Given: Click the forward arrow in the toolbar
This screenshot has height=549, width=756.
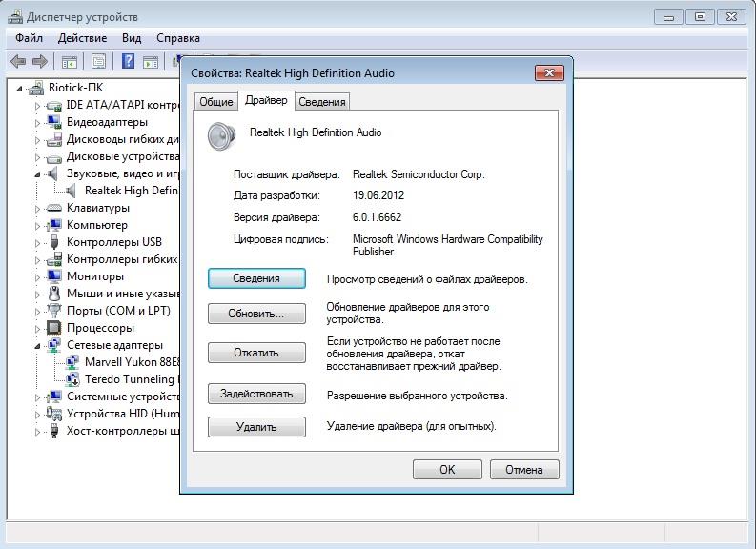Looking at the screenshot, I should (40, 62).
